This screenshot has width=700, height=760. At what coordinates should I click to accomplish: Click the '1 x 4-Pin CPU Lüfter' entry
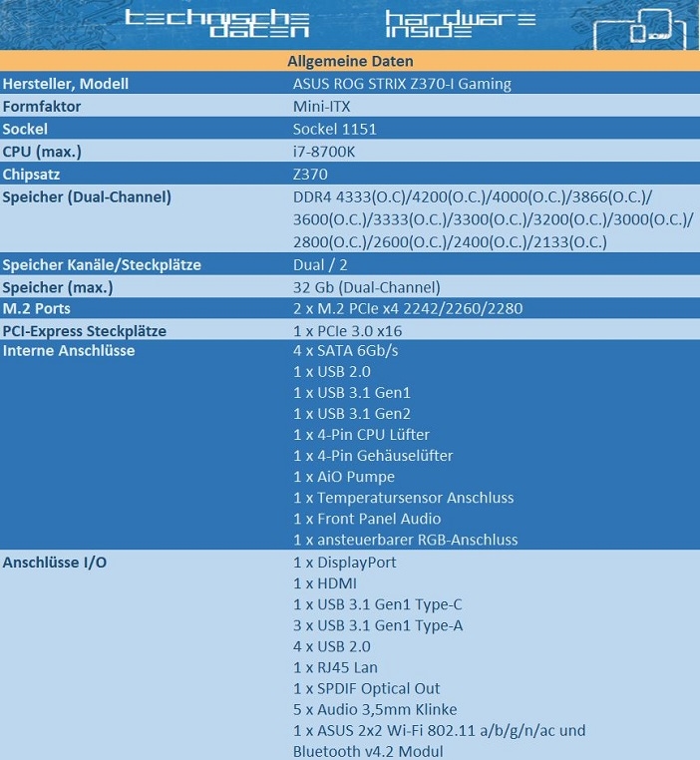pyautogui.click(x=361, y=435)
